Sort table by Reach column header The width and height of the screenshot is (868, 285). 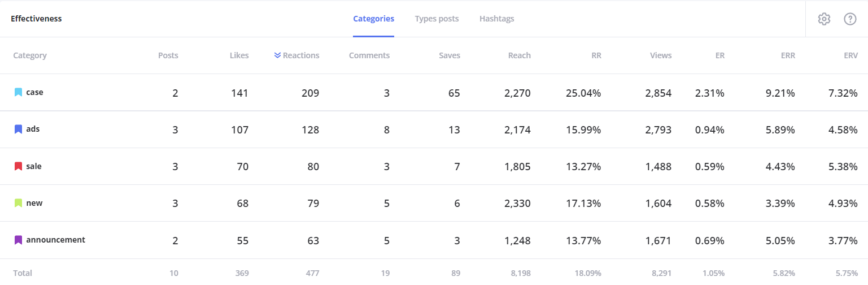click(x=519, y=55)
